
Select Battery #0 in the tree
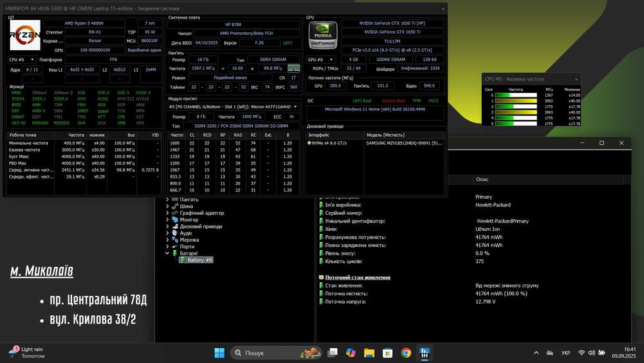pos(200,260)
